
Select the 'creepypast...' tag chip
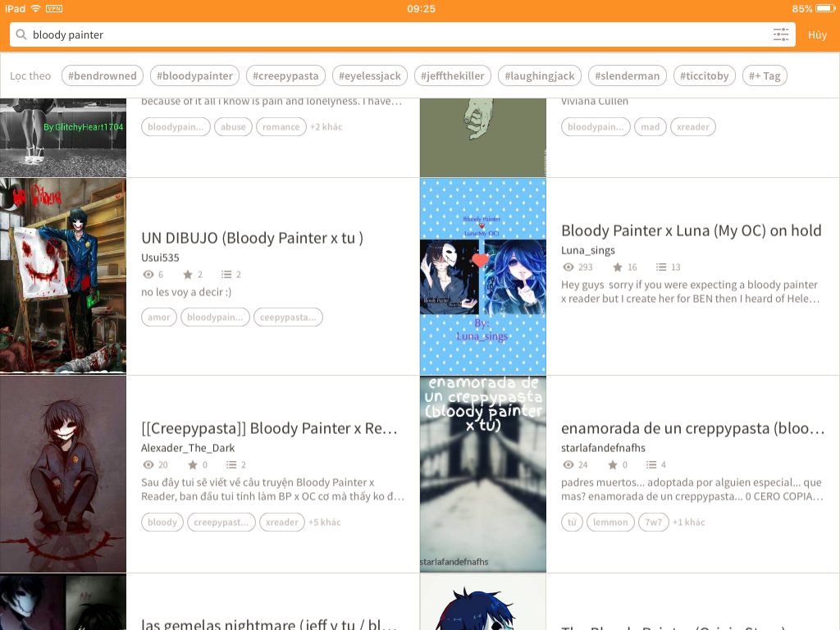click(x=221, y=522)
